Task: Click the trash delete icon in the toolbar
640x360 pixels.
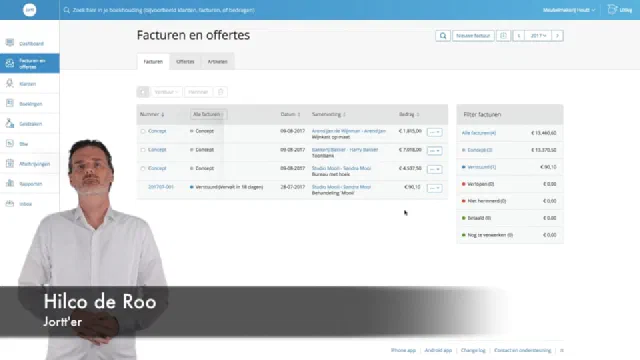Action: [220, 92]
